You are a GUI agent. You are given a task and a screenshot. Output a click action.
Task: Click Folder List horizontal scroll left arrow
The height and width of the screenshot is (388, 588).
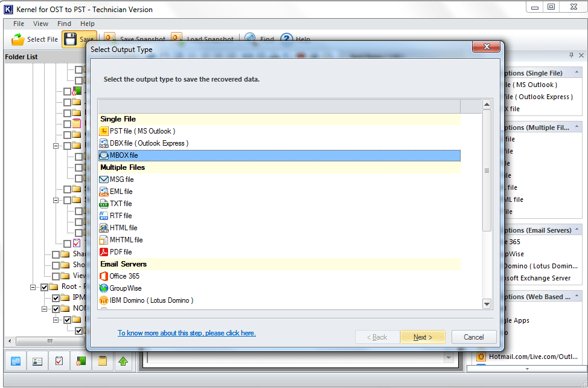[x=10, y=341]
